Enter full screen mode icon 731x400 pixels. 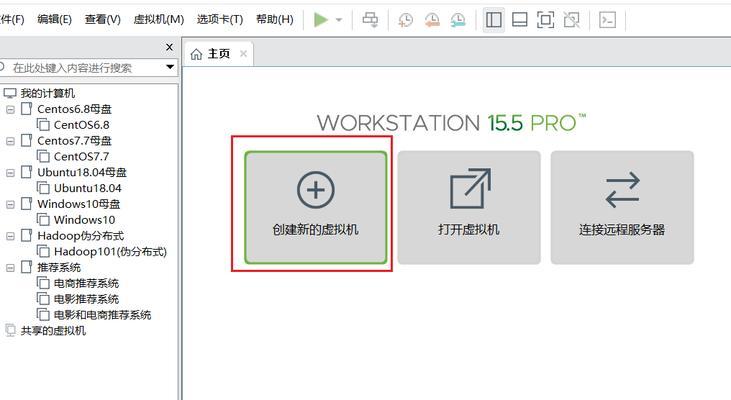pos(545,20)
